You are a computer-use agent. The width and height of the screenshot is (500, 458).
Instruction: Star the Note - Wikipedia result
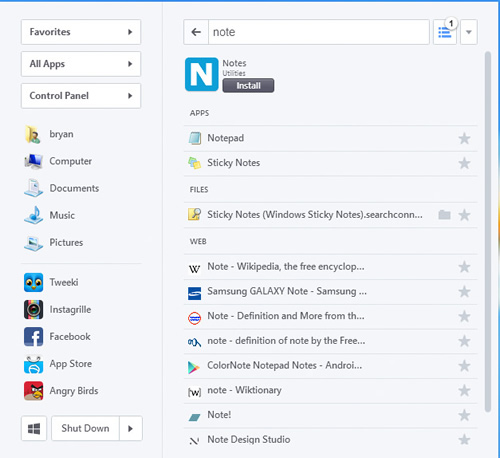464,267
